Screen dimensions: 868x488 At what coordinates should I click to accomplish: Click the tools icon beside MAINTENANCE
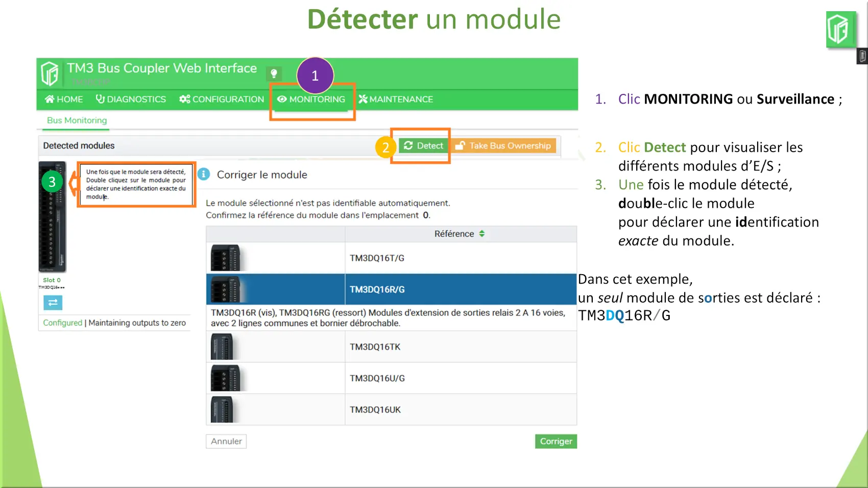(363, 99)
